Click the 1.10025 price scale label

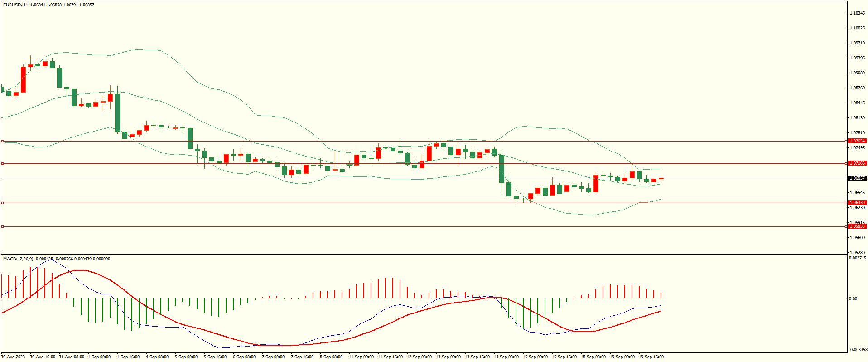pos(857,28)
